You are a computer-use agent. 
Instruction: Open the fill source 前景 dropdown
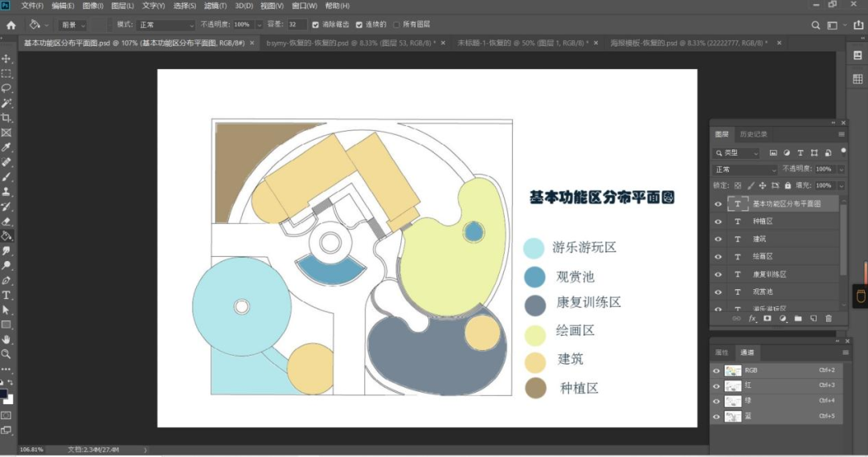(x=73, y=25)
